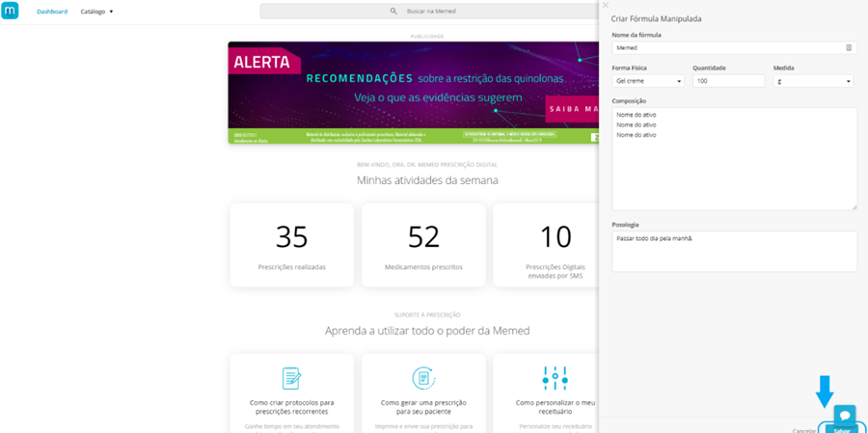
Task: Open the chat support bubble
Action: point(845,416)
